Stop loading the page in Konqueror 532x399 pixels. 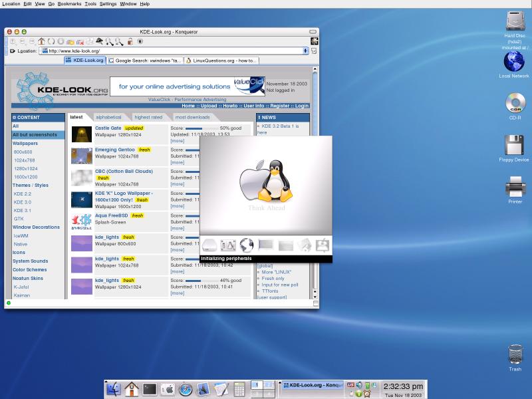pos(61,41)
